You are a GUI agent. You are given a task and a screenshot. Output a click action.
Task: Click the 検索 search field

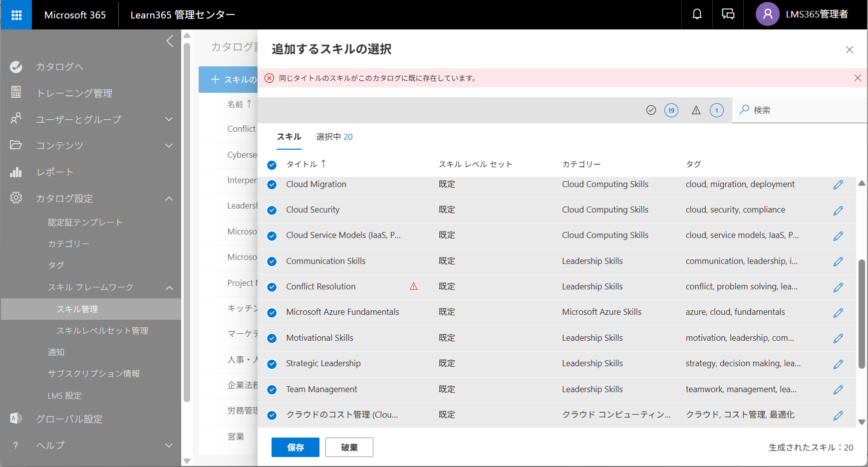(800, 110)
